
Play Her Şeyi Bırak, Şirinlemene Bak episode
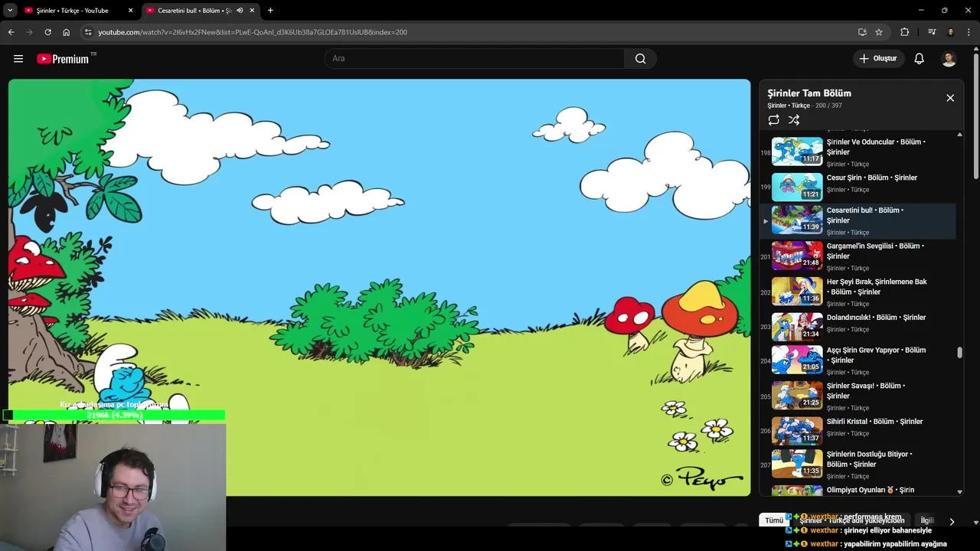858,292
